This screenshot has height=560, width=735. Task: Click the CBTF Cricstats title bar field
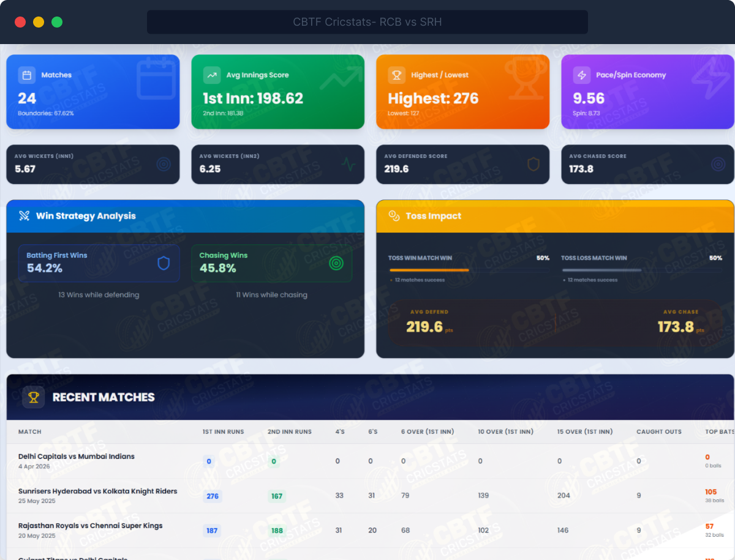click(367, 23)
